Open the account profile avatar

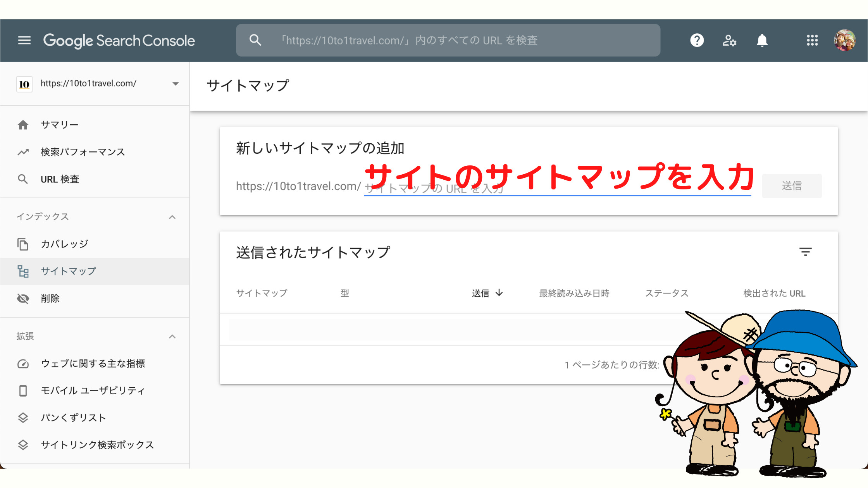tap(845, 40)
